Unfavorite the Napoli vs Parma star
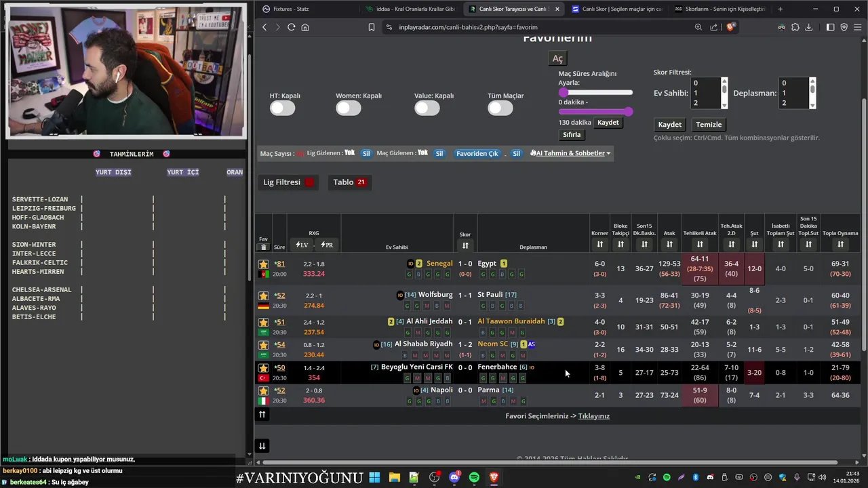This screenshot has width=868, height=488. (263, 391)
